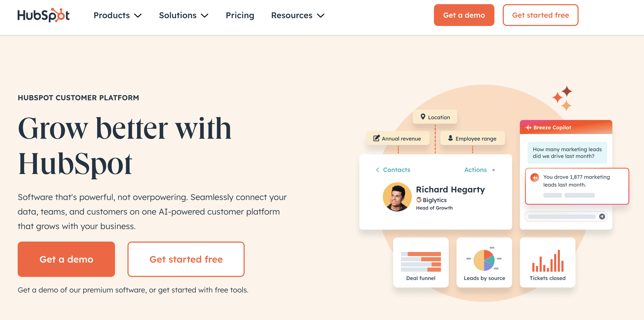Click the send arrow in Copilot input
This screenshot has width=644, height=320.
coord(602,217)
